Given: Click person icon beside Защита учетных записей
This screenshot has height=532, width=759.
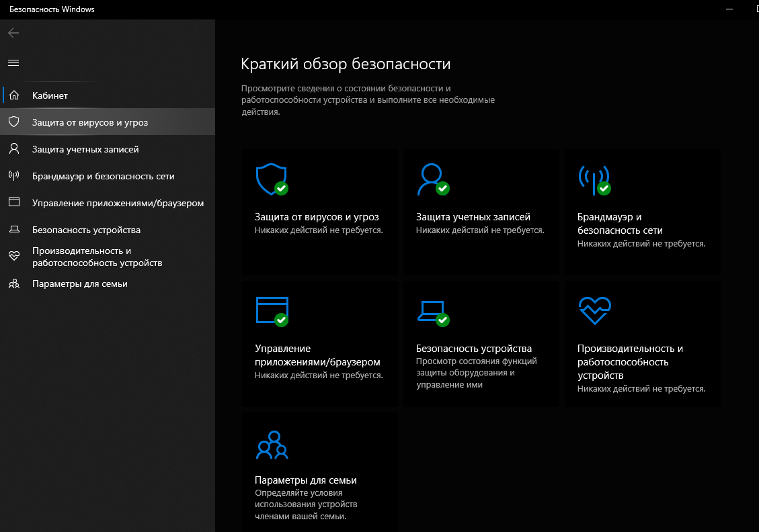Looking at the screenshot, I should [14, 148].
